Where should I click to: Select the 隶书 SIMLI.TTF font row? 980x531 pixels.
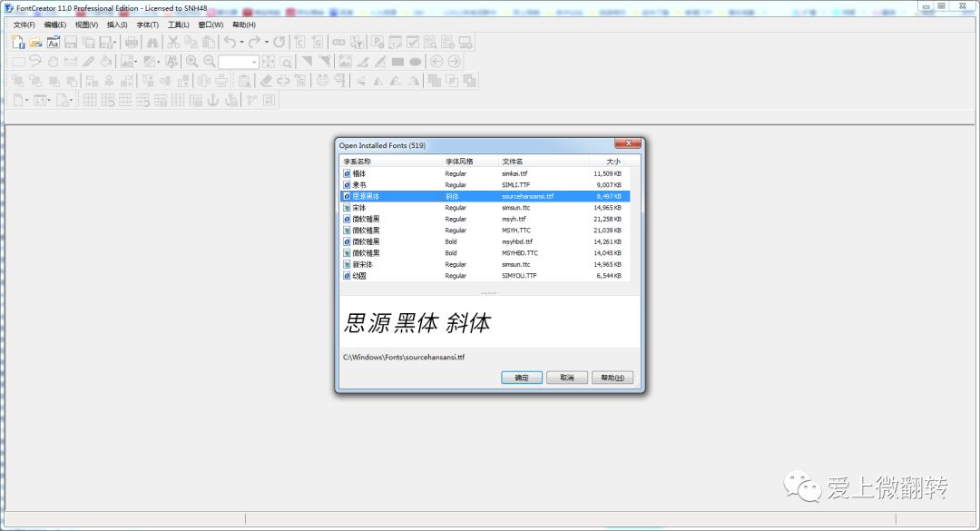[x=485, y=185]
